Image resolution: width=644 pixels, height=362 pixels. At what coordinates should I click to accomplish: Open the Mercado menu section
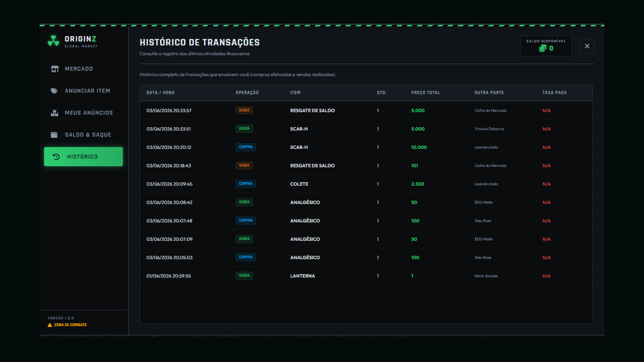click(x=83, y=69)
